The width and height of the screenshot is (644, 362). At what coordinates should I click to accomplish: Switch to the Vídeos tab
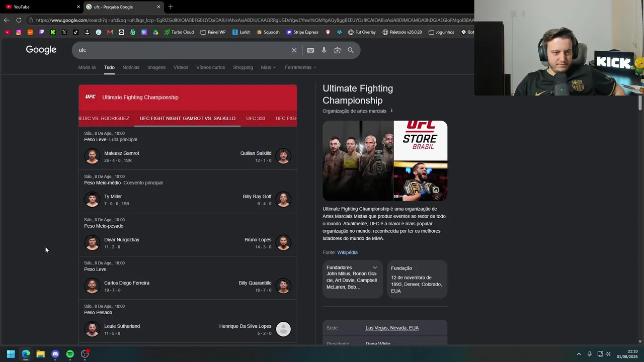pos(181,67)
